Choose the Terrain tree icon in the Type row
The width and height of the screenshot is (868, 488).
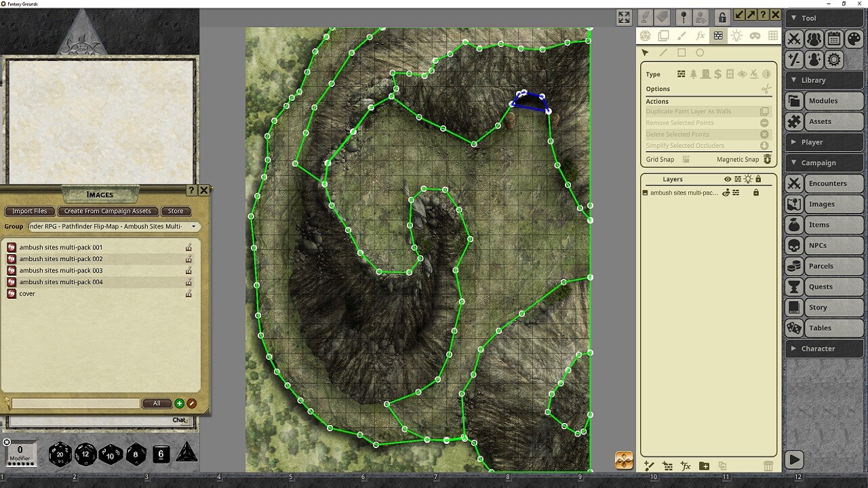[694, 74]
